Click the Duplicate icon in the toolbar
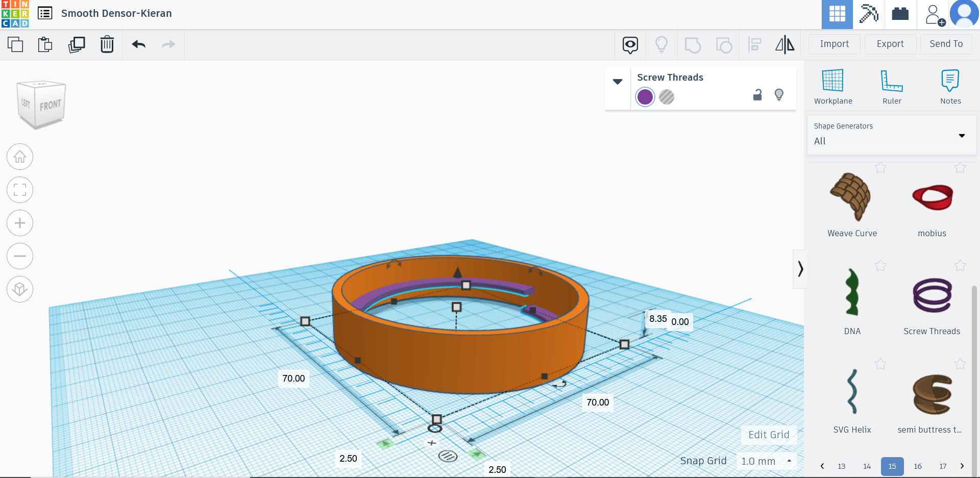 [77, 44]
